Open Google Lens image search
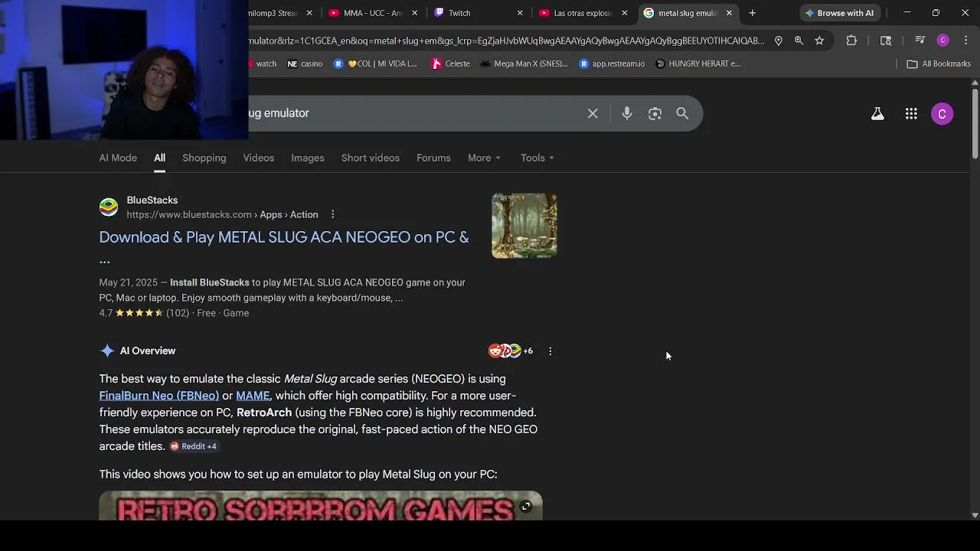980x551 pixels. tap(655, 113)
